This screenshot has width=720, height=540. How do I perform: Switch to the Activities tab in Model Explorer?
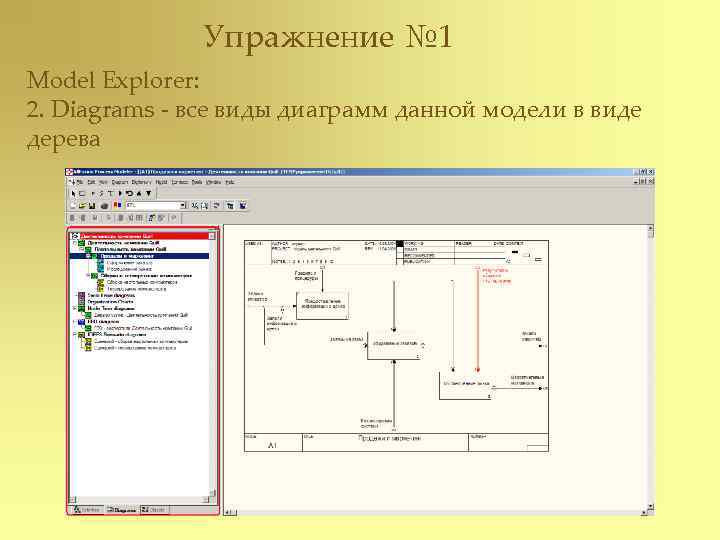[x=87, y=510]
